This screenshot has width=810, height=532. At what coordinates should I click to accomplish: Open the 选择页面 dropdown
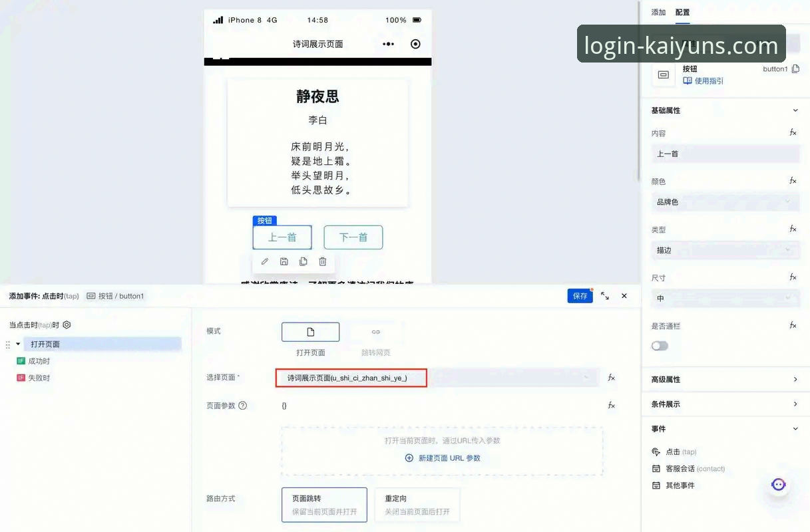click(x=437, y=378)
